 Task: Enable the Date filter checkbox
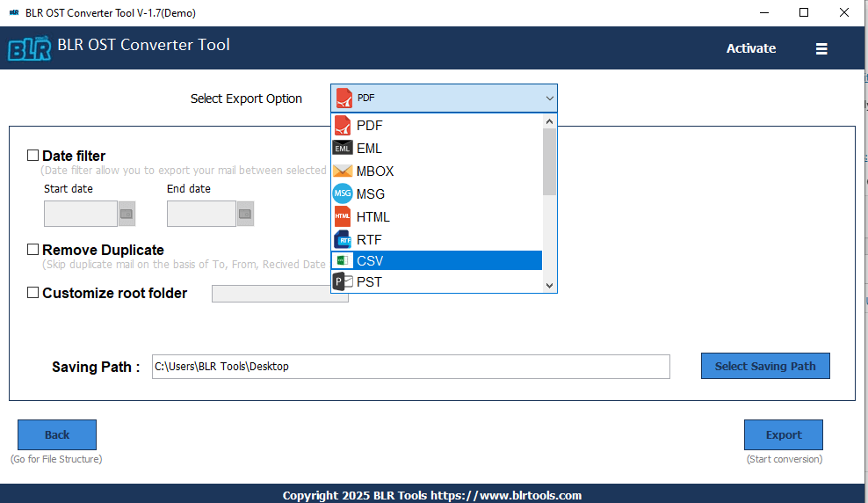click(x=33, y=155)
